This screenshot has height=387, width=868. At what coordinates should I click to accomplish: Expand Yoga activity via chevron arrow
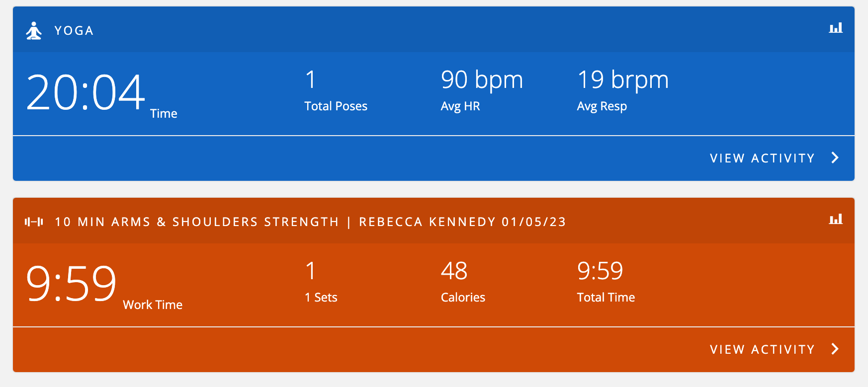[x=835, y=158]
